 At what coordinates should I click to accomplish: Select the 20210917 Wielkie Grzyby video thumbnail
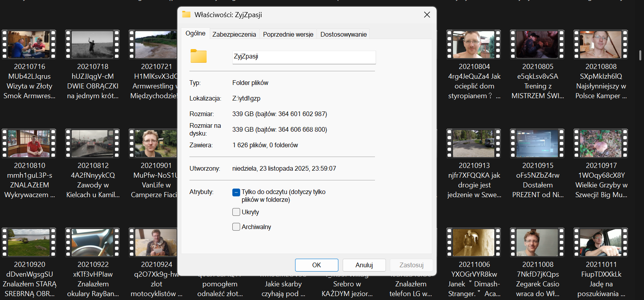601,144
